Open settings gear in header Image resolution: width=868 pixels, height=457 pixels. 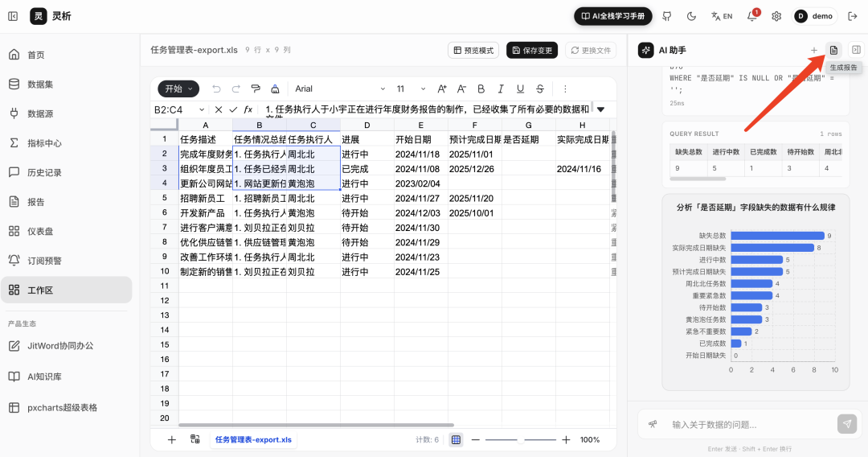click(x=776, y=16)
